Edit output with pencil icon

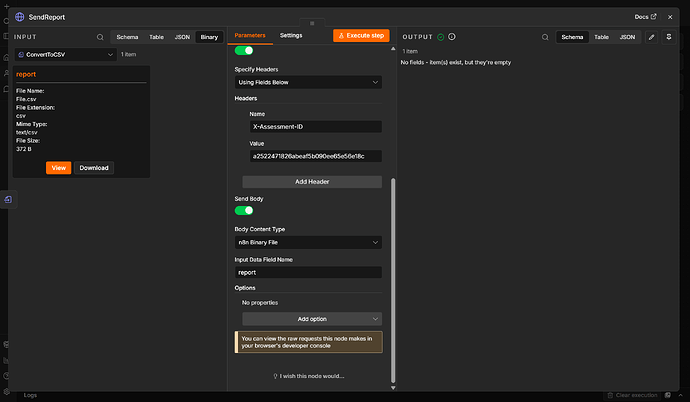(651, 37)
